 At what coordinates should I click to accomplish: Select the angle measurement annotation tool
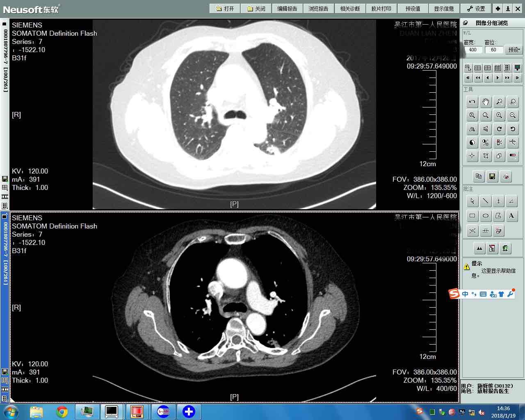pyautogui.click(x=511, y=201)
